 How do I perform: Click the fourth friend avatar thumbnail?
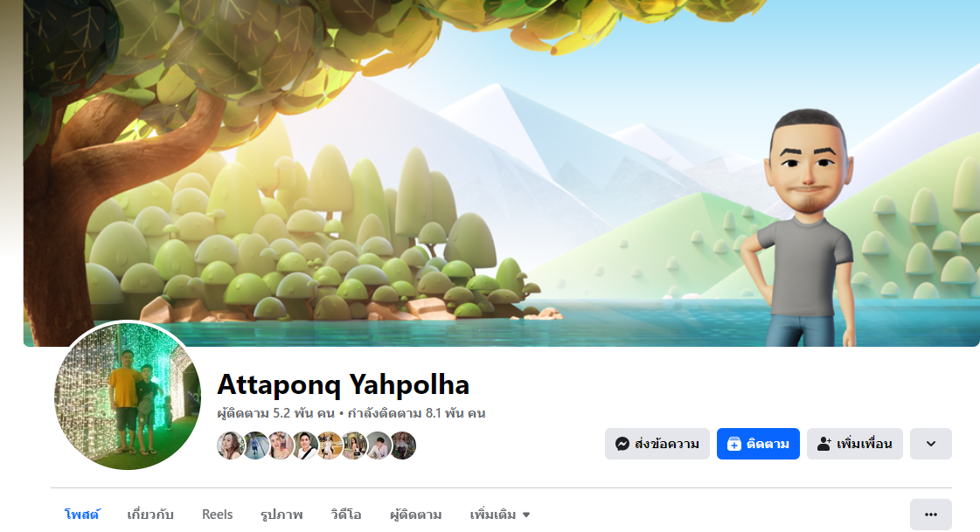[x=304, y=446]
